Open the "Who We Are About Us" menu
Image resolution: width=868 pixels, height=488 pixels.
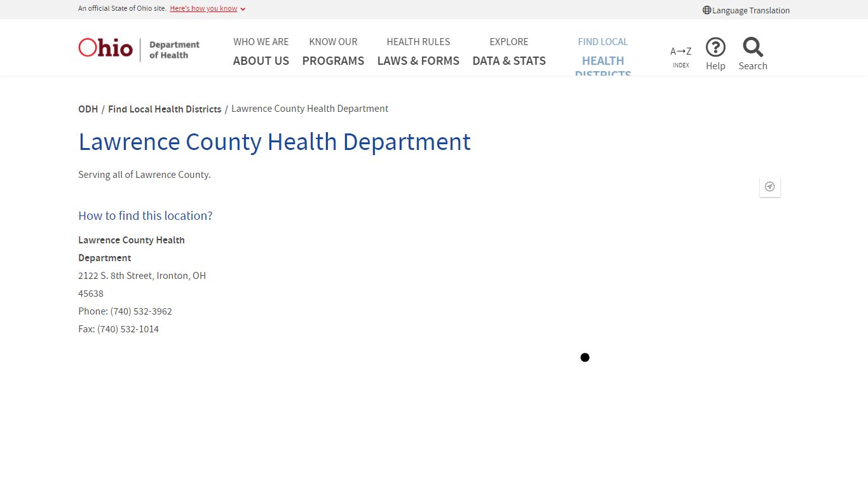coord(261,51)
